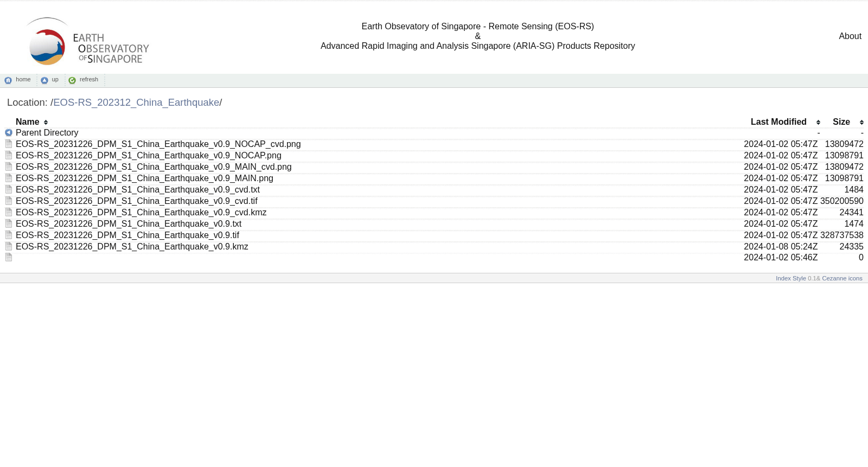Open the Index Style footer link
Image resolution: width=868 pixels, height=467 pixels.
[x=791, y=278]
